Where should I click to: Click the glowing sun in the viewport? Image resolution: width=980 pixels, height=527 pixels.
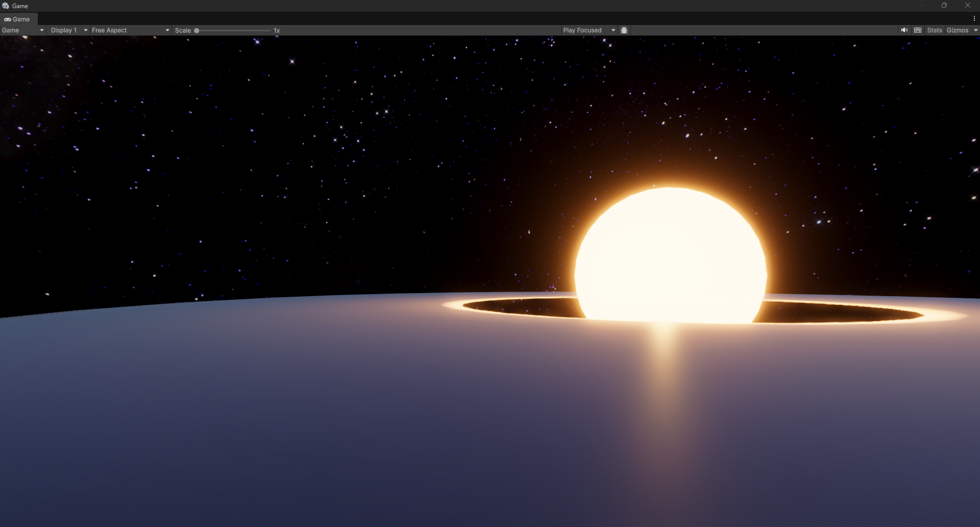(670, 255)
